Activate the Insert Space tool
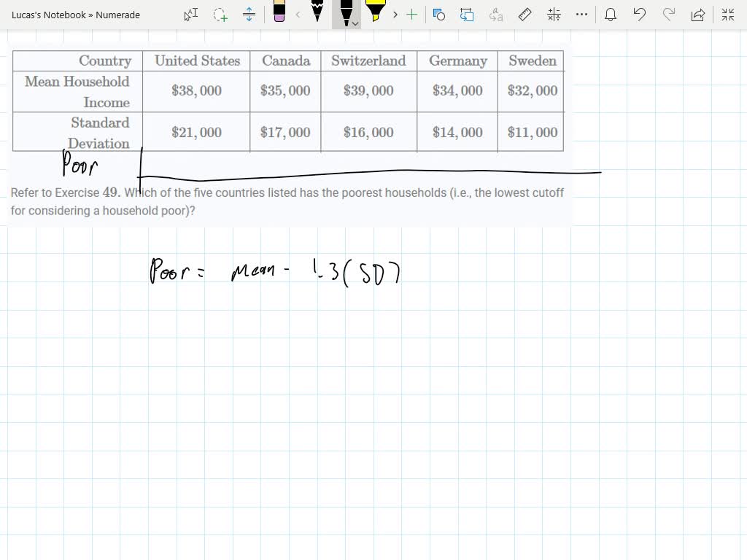Image resolution: width=747 pixels, height=560 pixels. tap(249, 14)
